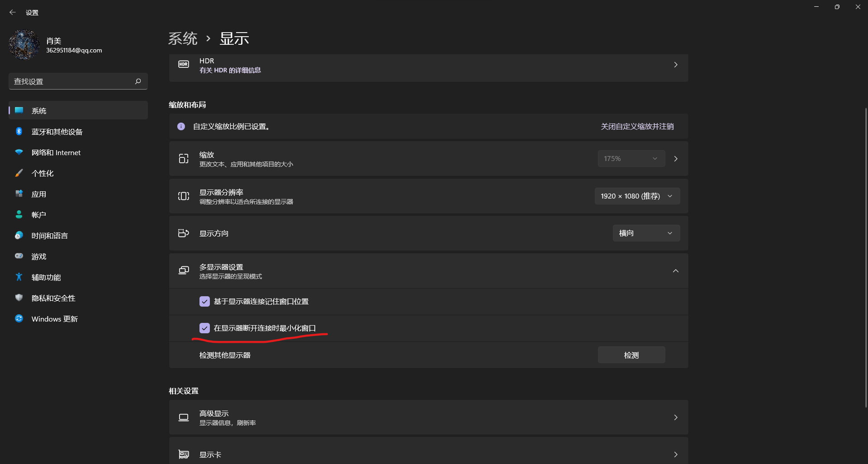Click the paintbrush icon for 个性化

pyautogui.click(x=19, y=173)
